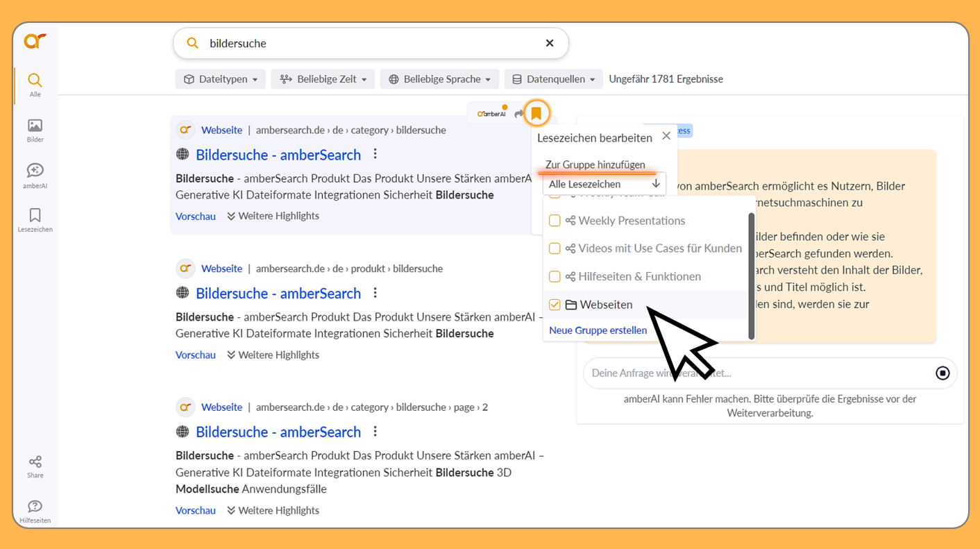Click folder icon beside Webseiten

pos(571,305)
